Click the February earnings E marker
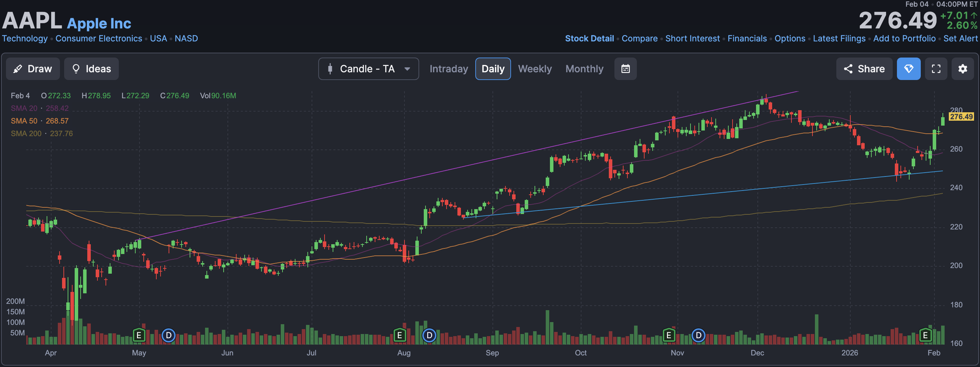 click(x=925, y=335)
